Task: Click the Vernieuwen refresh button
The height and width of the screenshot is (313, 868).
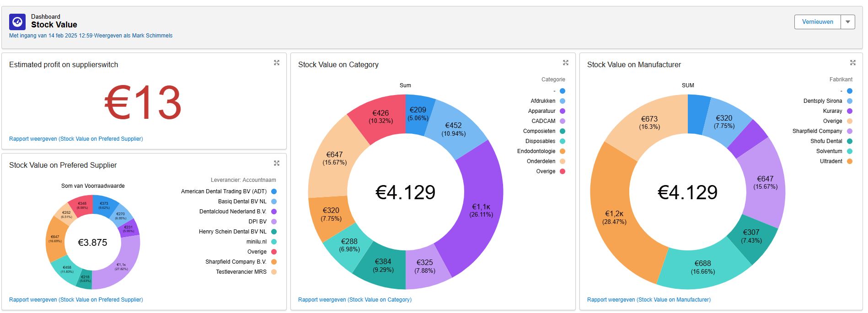Action: 817,22
